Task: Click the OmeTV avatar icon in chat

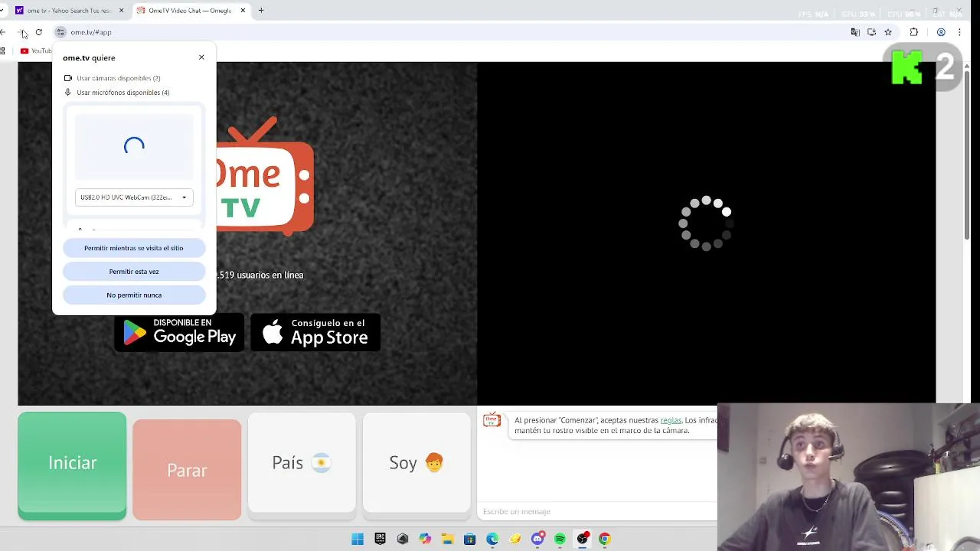Action: (x=492, y=420)
